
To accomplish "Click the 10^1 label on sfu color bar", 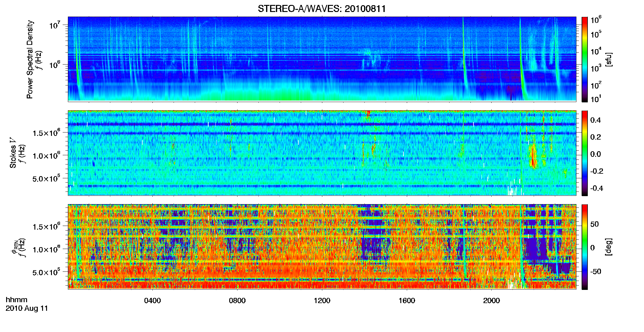I will coord(596,99).
